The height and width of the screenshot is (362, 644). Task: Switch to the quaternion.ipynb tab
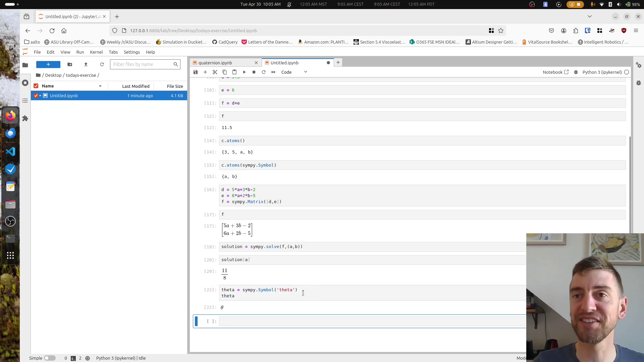215,63
